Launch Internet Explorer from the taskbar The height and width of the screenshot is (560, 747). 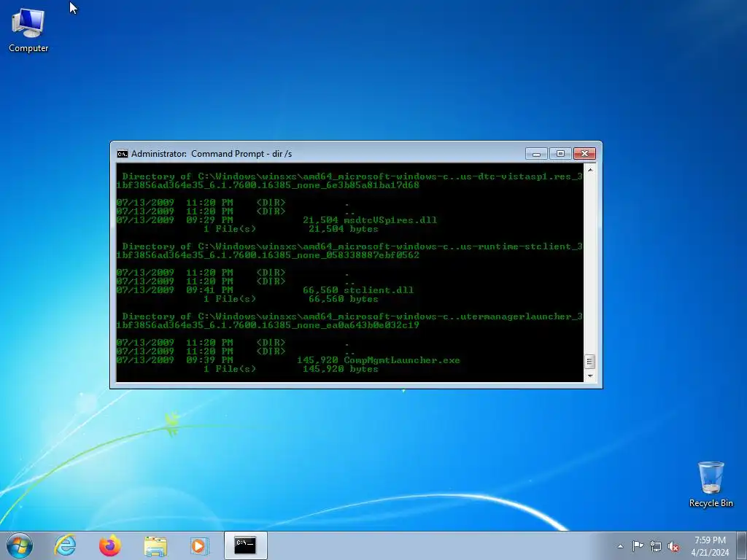[65, 545]
